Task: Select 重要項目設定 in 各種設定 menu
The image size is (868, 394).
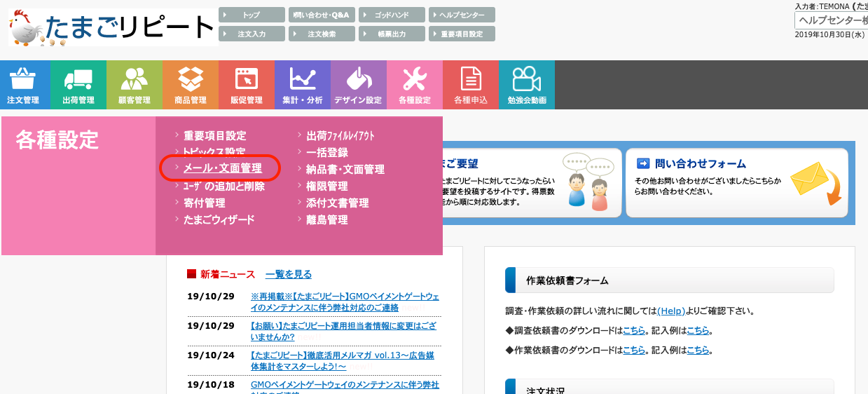Action: [214, 135]
